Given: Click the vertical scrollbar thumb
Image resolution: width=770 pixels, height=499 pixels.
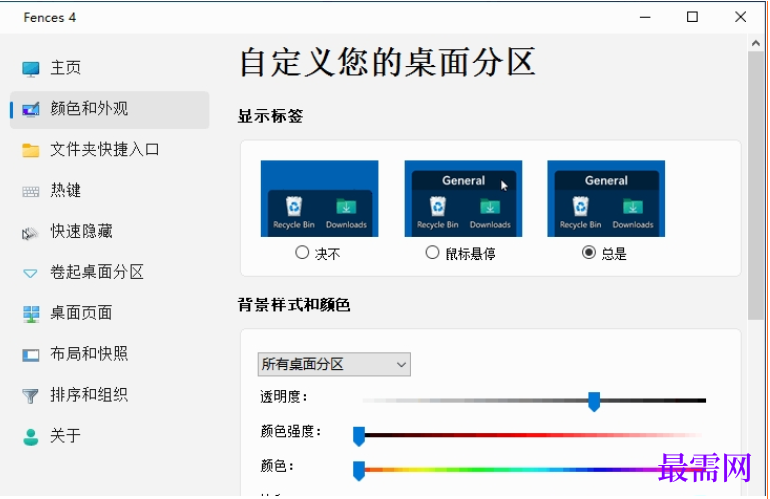Looking at the screenshot, I should pos(756,186).
